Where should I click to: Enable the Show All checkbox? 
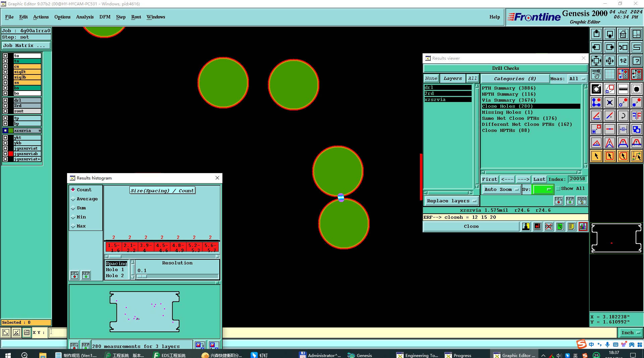click(x=558, y=189)
